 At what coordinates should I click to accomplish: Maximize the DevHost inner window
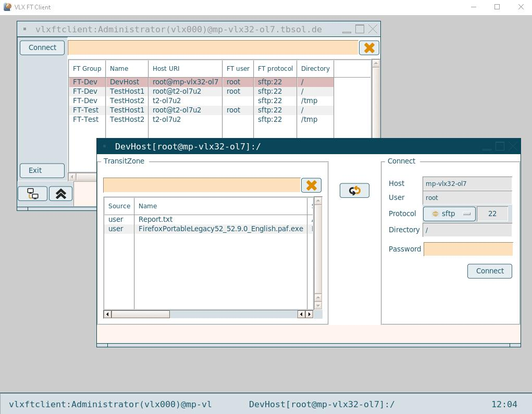[x=500, y=146]
